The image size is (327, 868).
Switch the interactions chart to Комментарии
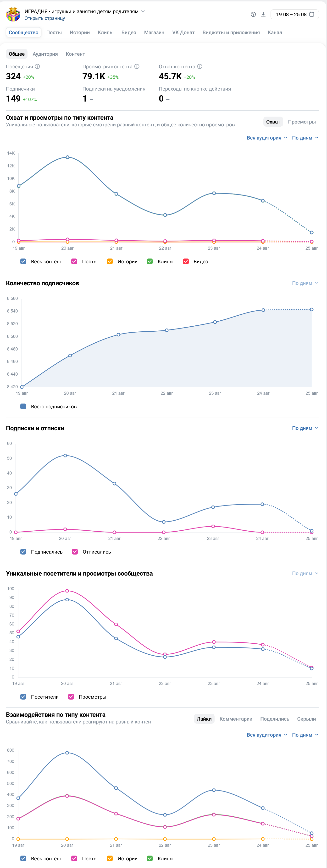click(x=236, y=719)
